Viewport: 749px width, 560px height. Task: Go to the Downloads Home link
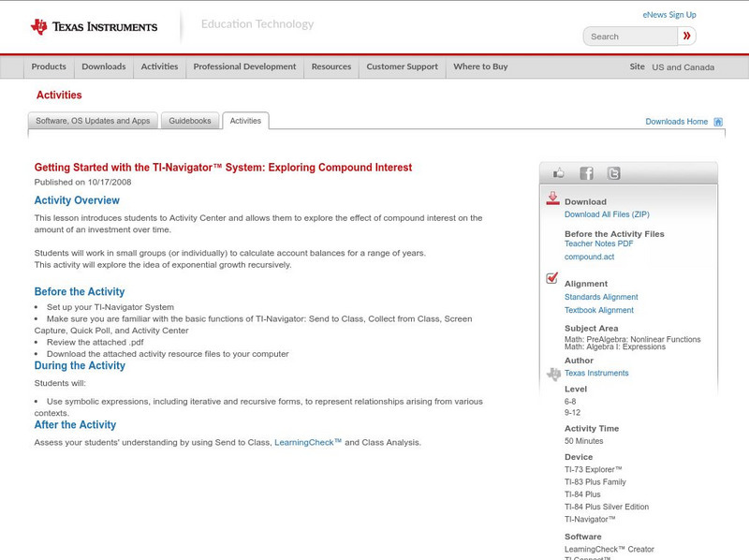tap(676, 122)
